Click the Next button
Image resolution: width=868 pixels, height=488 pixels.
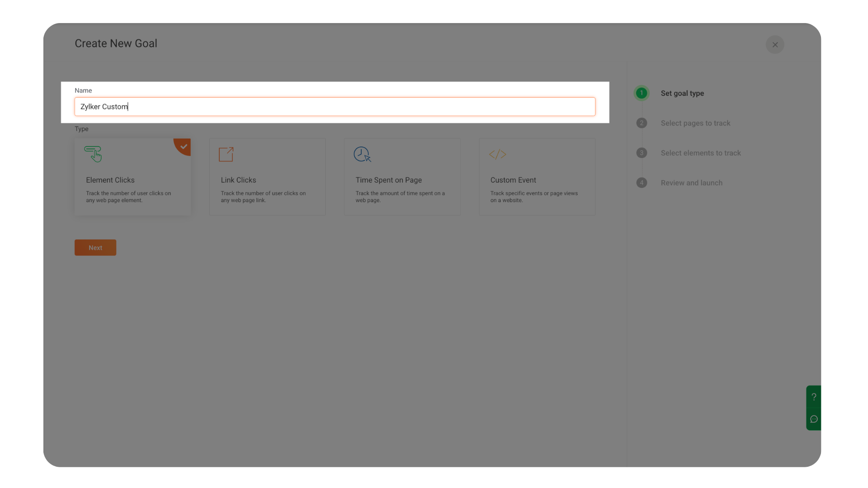pyautogui.click(x=95, y=248)
